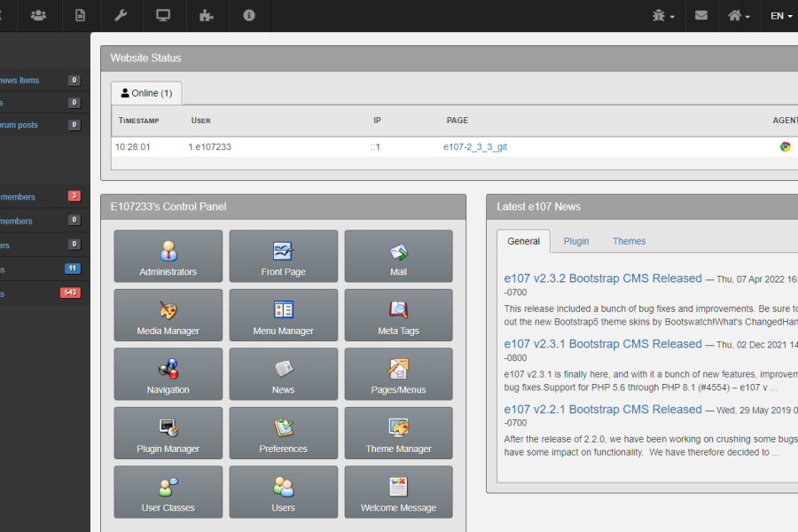Open the wrench tools menu icon

pos(121,15)
